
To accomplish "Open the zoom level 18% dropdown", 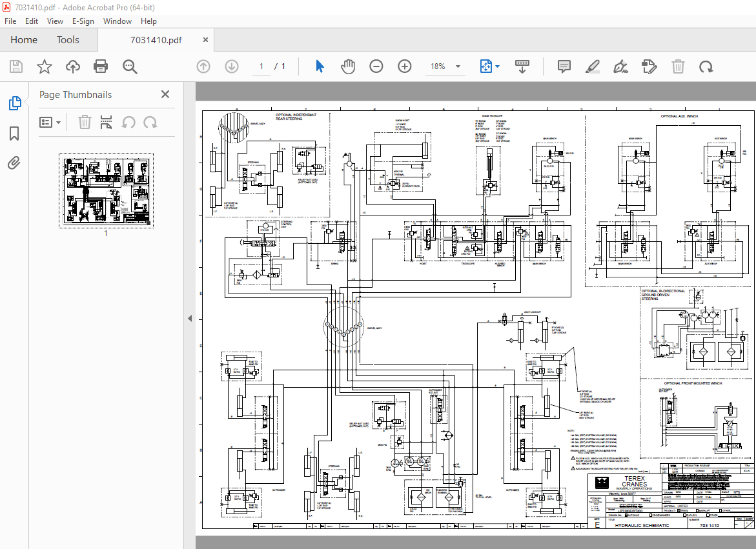I will tap(445, 66).
